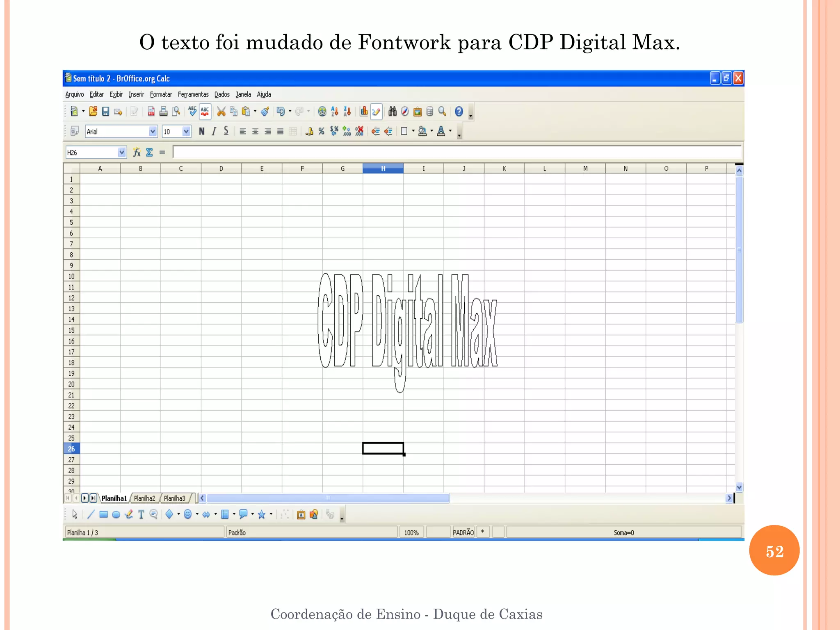
Task: Switch to the Planilha3 sheet tab
Action: click(175, 498)
